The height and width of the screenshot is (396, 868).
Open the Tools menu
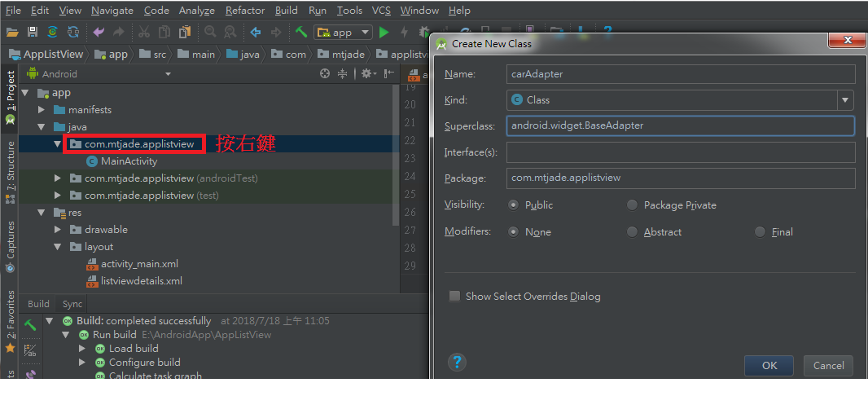point(350,10)
